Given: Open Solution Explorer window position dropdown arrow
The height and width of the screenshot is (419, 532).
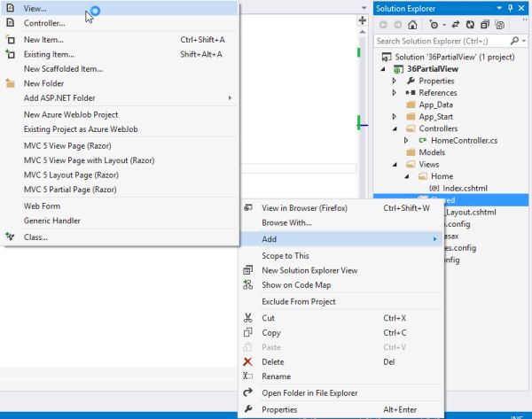Looking at the screenshot, I should [499, 8].
